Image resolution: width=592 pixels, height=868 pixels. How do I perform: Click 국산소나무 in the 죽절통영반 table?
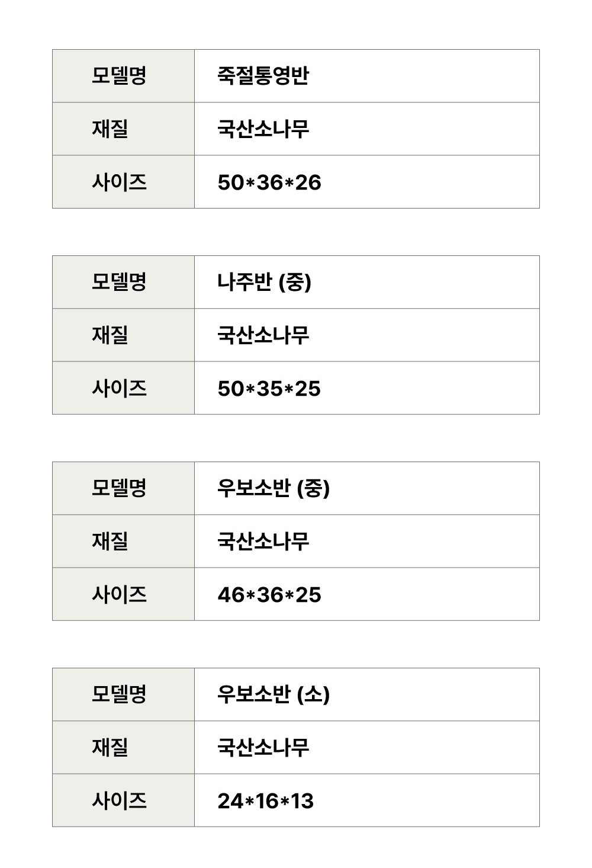point(263,129)
